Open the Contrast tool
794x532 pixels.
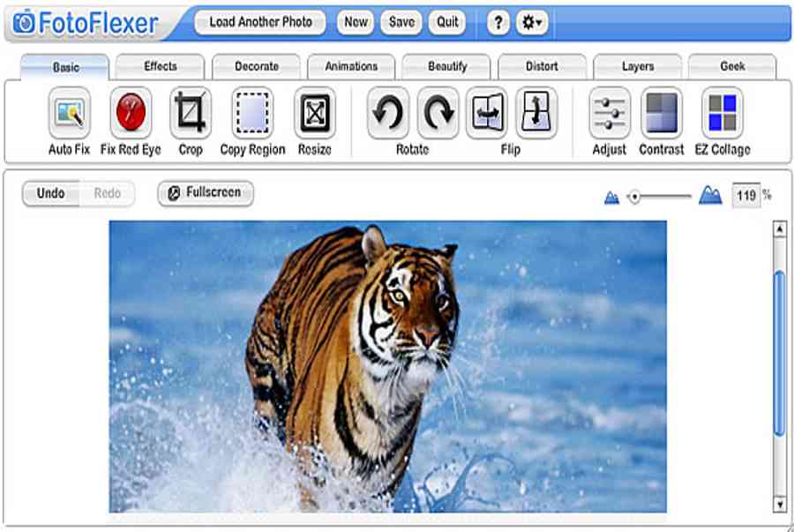coord(662,112)
